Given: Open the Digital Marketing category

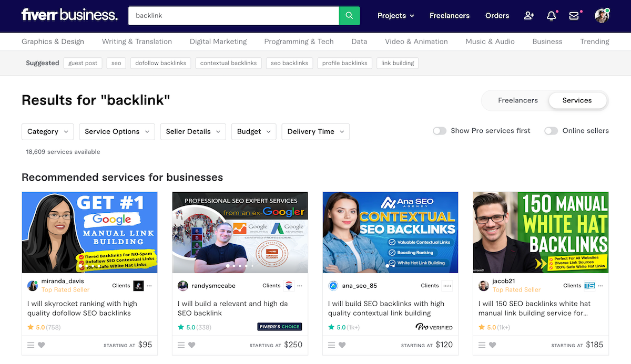Looking at the screenshot, I should (x=218, y=41).
